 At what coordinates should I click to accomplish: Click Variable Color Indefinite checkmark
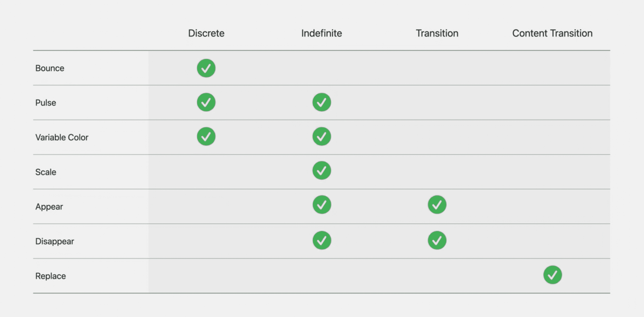[x=322, y=136]
